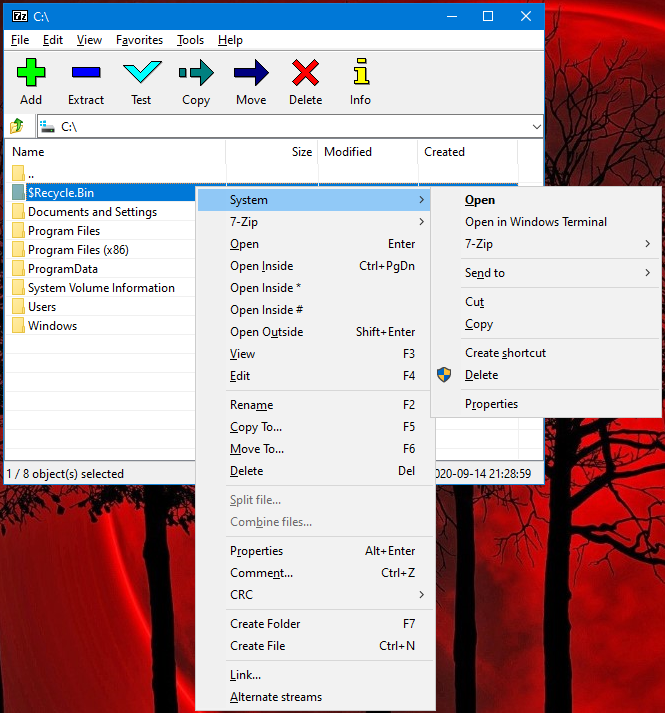The height and width of the screenshot is (713, 665).
Task: Click the C:\ address path field
Action: (x=290, y=126)
